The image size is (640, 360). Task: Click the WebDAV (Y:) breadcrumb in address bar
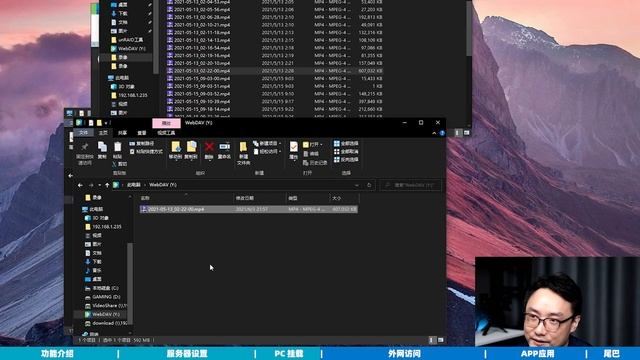point(163,185)
